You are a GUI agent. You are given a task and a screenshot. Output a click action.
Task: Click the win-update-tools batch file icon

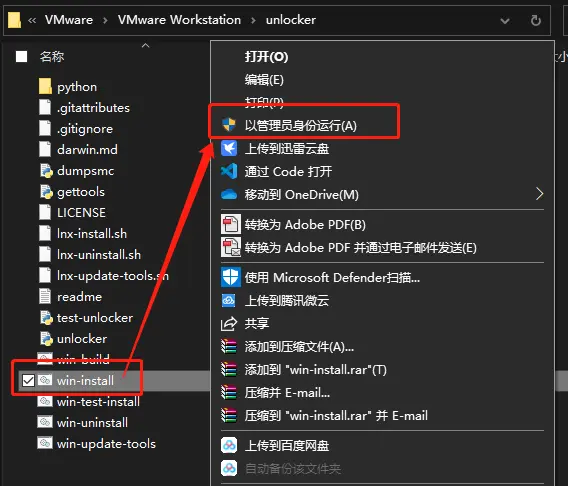click(45, 443)
